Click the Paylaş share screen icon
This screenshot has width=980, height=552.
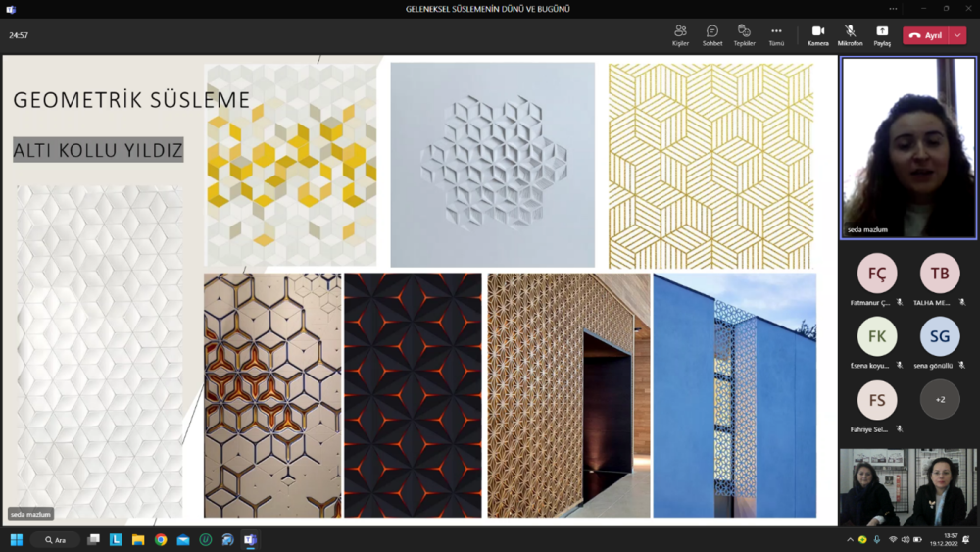point(882,35)
